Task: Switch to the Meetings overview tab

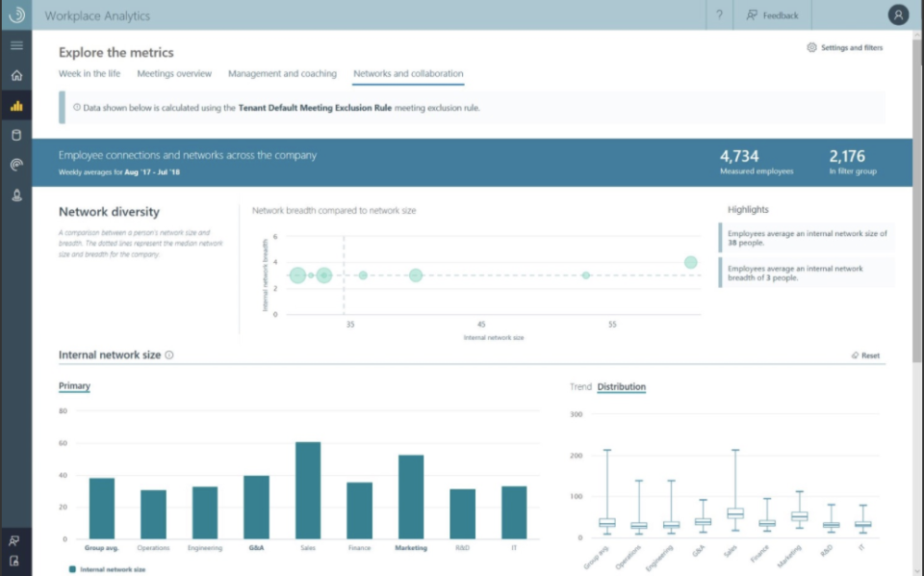Action: click(173, 73)
